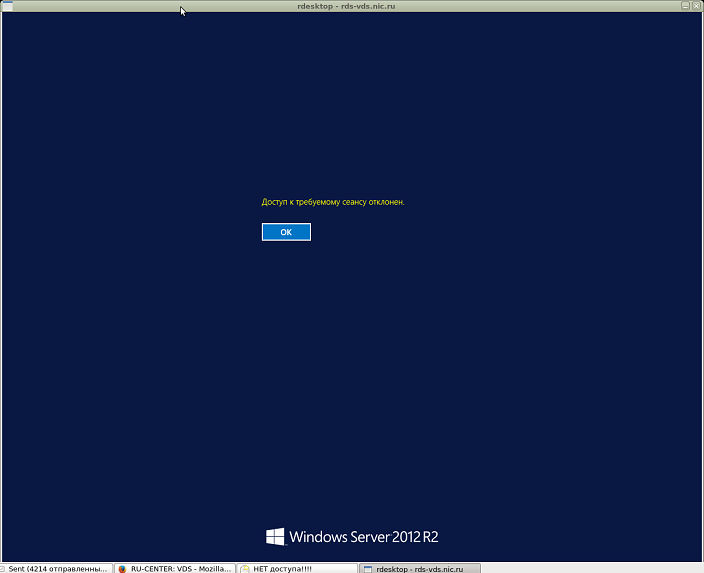Click the Firefox icon in the taskbar
704x573 pixels.
[x=122, y=567]
